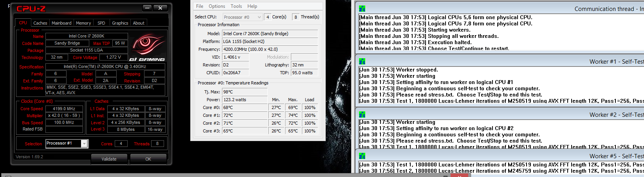Click the Core #2 temperature 71°C
644x177 pixels.
click(x=245, y=123)
